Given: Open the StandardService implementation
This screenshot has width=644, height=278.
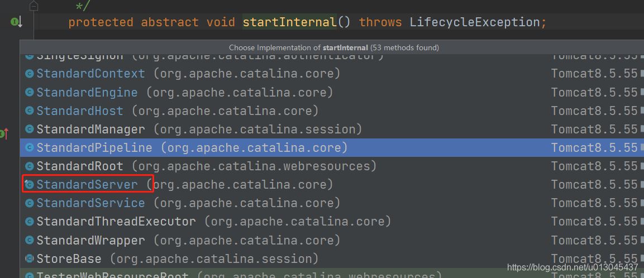Looking at the screenshot, I should (90, 203).
